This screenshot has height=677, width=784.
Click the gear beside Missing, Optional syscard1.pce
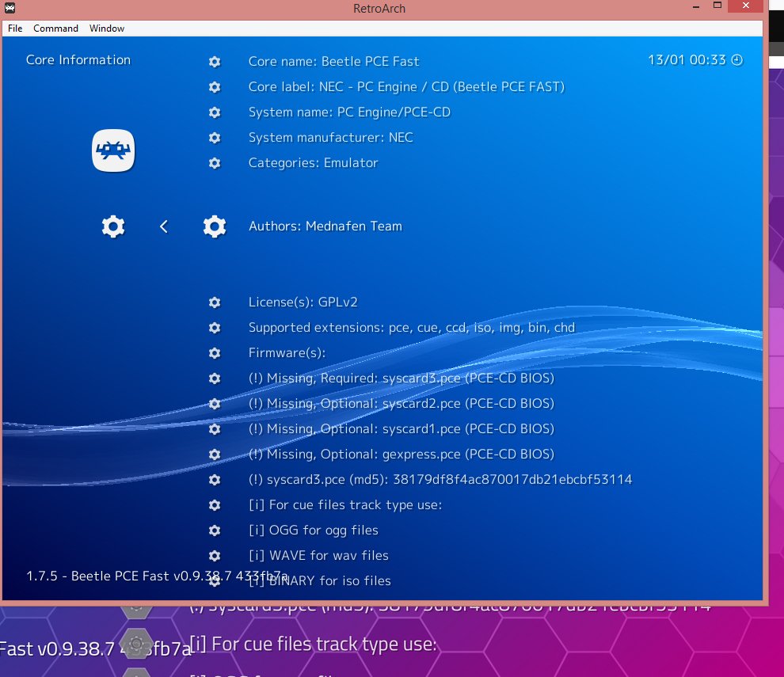tap(215, 429)
